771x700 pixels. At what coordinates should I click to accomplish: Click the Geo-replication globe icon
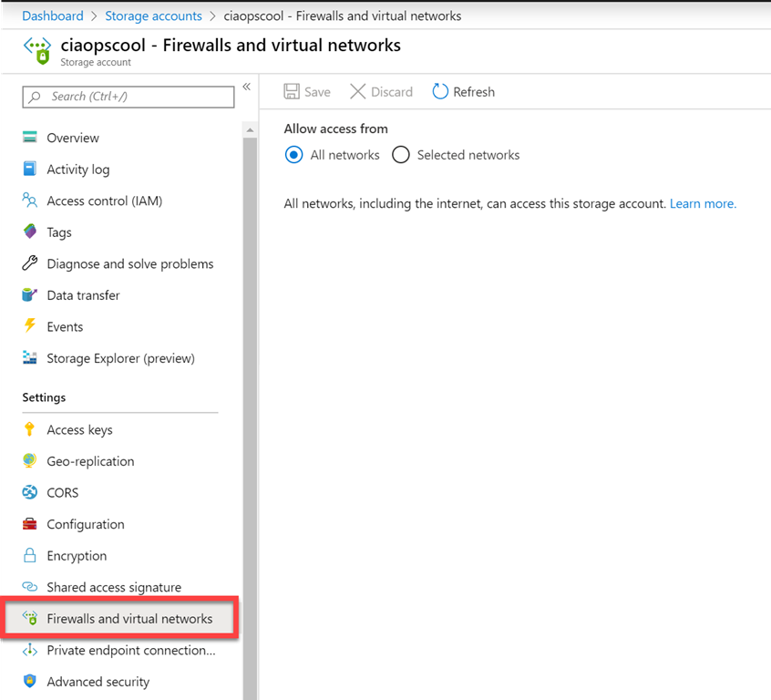[x=30, y=461]
